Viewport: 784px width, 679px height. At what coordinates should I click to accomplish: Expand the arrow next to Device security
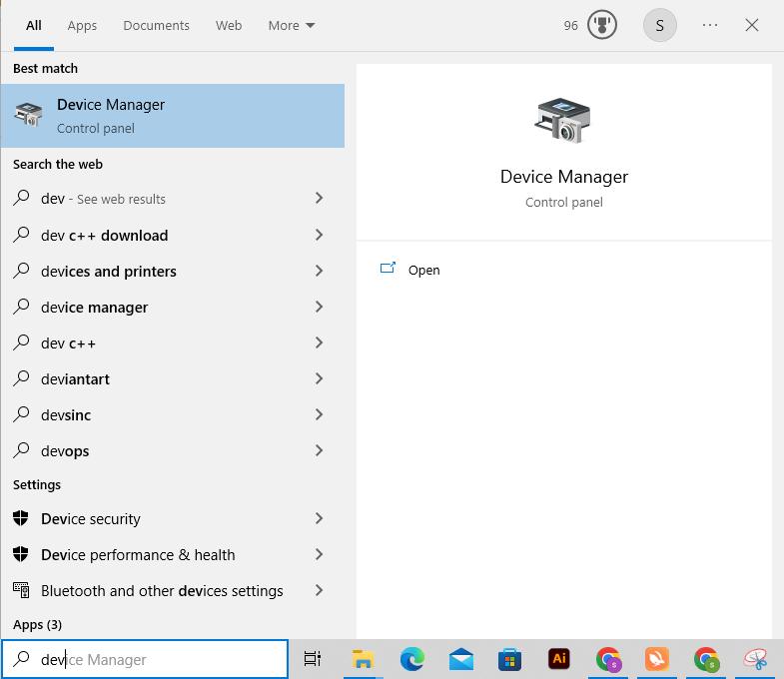(x=319, y=518)
